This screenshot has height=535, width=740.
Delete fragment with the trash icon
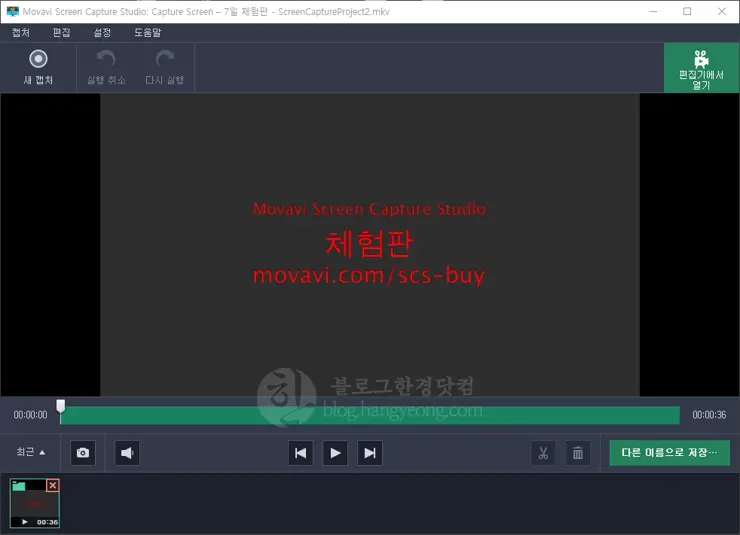click(578, 453)
